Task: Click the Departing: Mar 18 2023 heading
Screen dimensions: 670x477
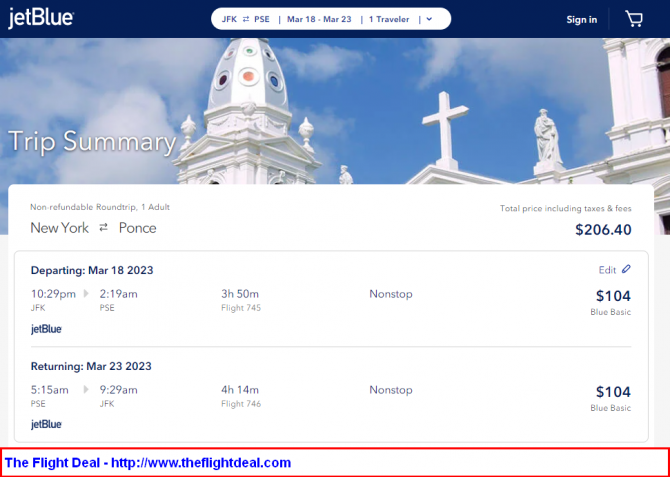Action: click(92, 270)
